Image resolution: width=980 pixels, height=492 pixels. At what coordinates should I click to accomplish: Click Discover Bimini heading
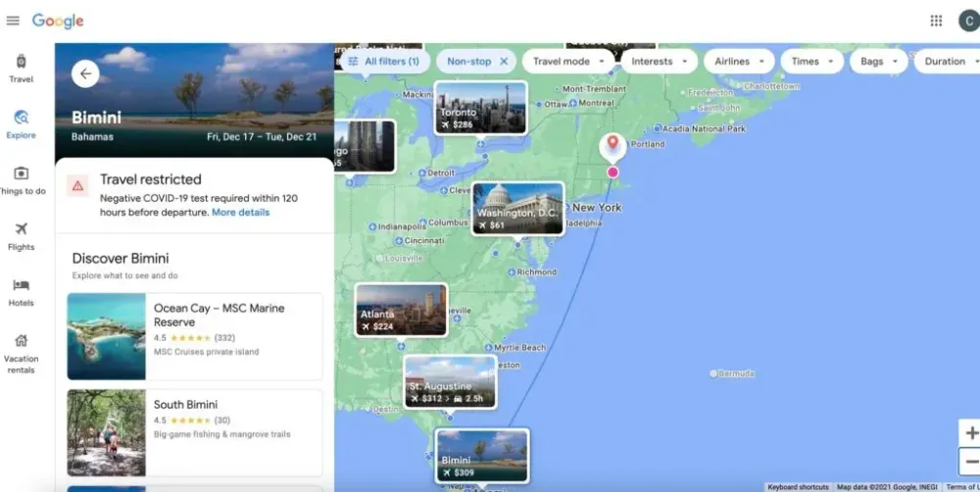121,258
